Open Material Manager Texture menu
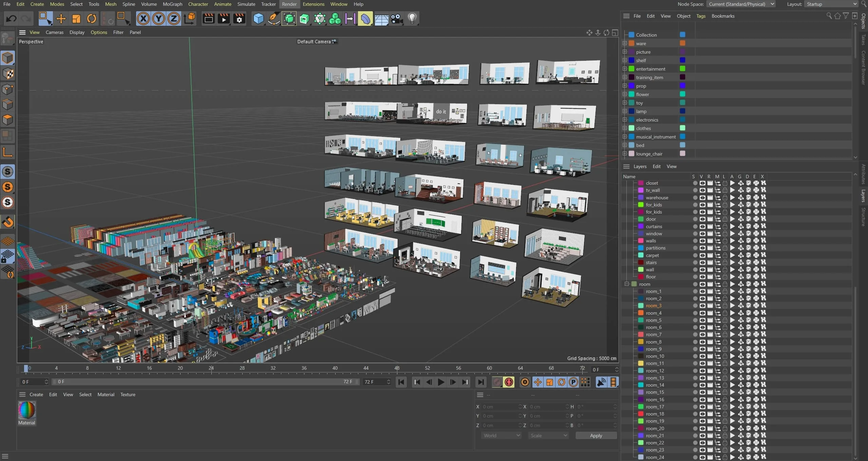The width and height of the screenshot is (868, 461). [x=128, y=394]
